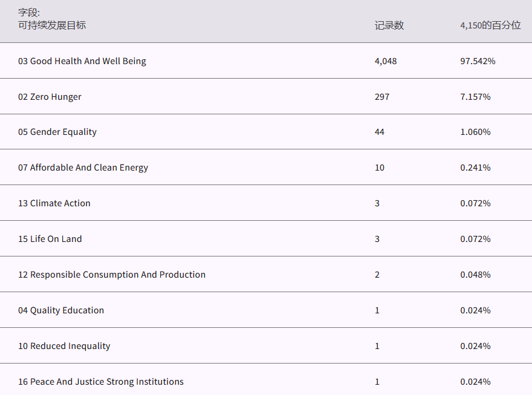
Task: Open 16 Peace And Justice Strong Institutions
Action: point(101,382)
